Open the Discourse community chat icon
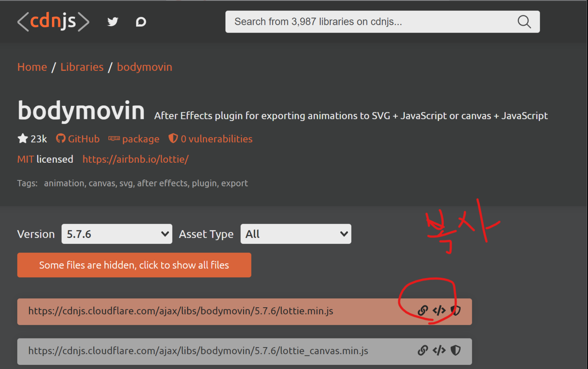 tap(141, 22)
